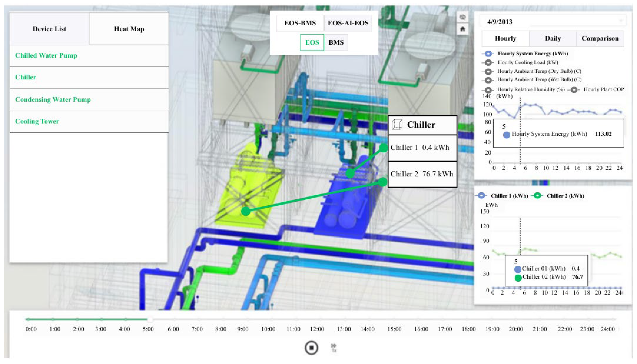Click the home view icon
This screenshot has height=364, width=637.
click(x=462, y=29)
